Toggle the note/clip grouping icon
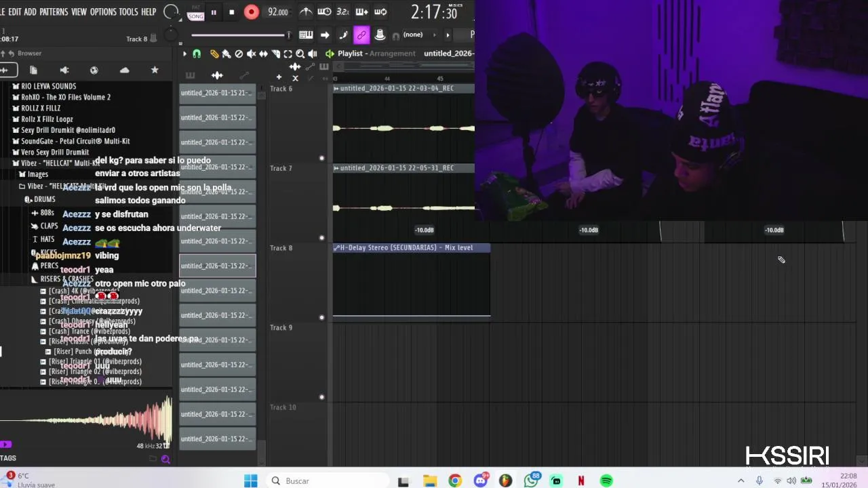 [x=343, y=35]
